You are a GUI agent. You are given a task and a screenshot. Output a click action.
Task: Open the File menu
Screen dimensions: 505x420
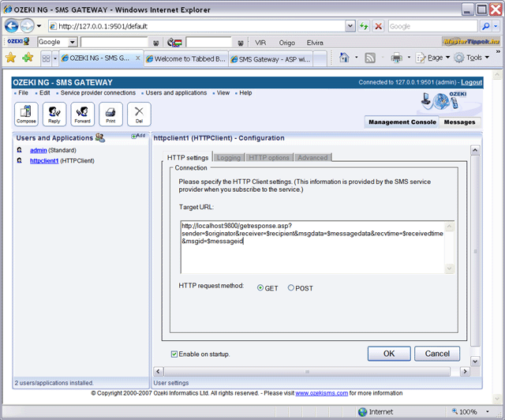click(x=23, y=93)
